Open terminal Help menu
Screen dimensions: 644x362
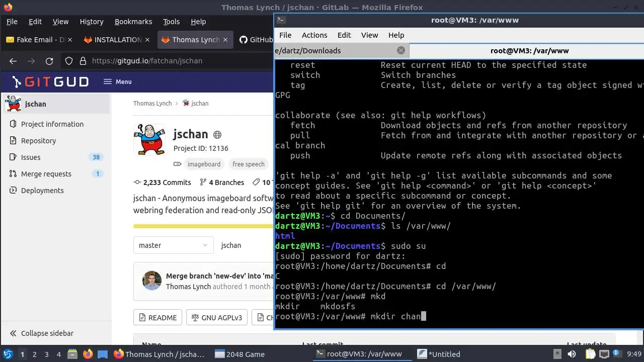pyautogui.click(x=396, y=35)
